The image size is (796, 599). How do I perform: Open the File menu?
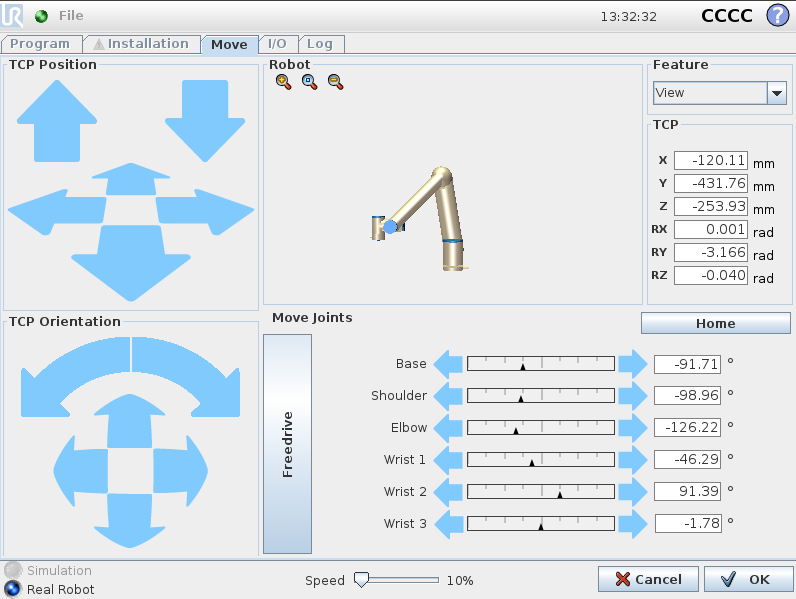71,16
